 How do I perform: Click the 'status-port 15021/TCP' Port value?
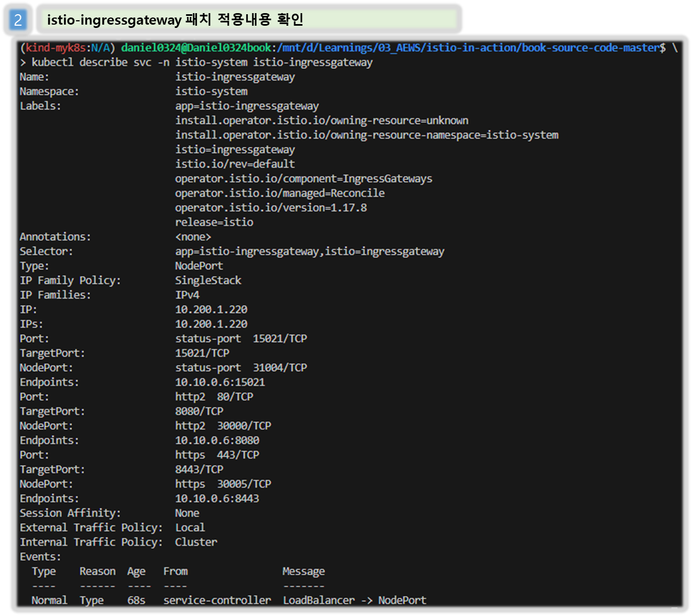click(241, 339)
